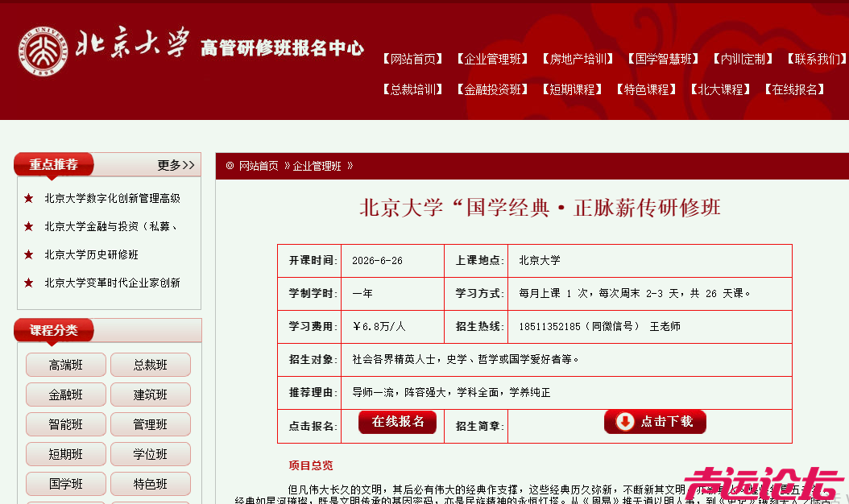This screenshot has width=849, height=504.
Task: Open 北京大学历史研修班 link
Action: click(92, 254)
